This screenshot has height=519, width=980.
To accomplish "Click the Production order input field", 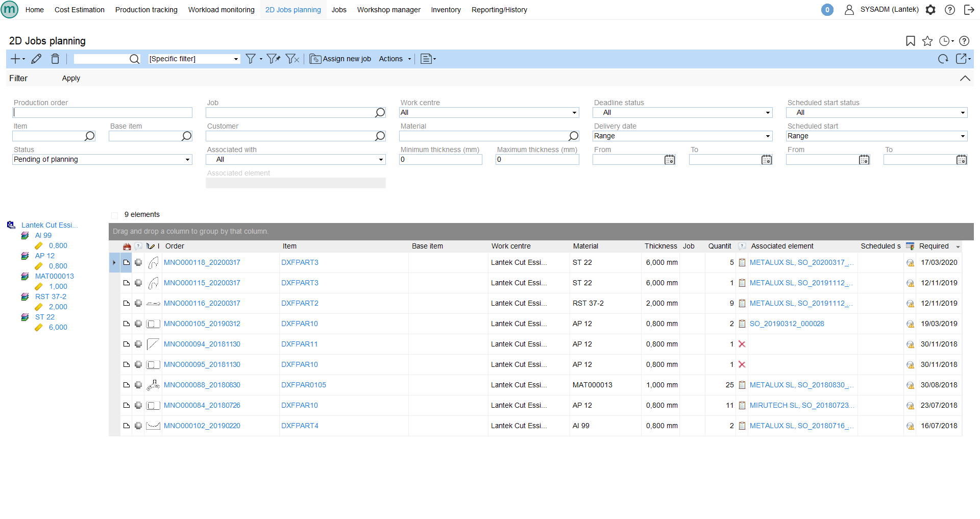I will pyautogui.click(x=102, y=113).
